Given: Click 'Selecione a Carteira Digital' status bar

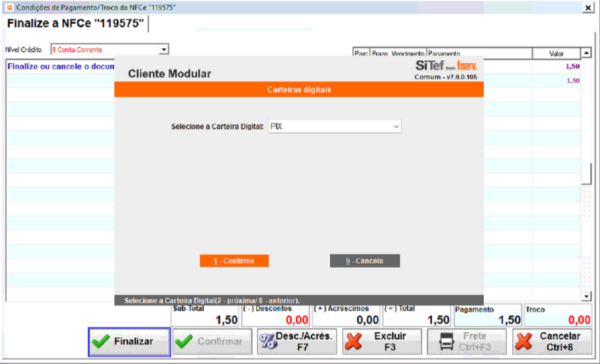Looking at the screenshot, I should (298, 300).
